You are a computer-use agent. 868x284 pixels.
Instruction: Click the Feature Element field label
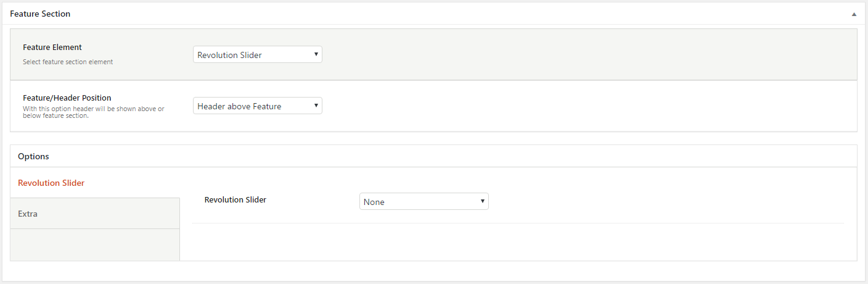pos(52,47)
